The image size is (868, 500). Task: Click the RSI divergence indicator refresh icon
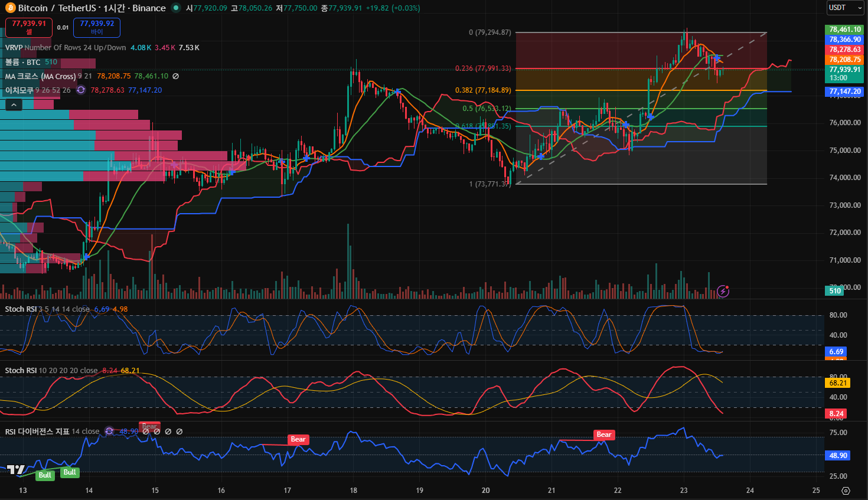pyautogui.click(x=109, y=432)
